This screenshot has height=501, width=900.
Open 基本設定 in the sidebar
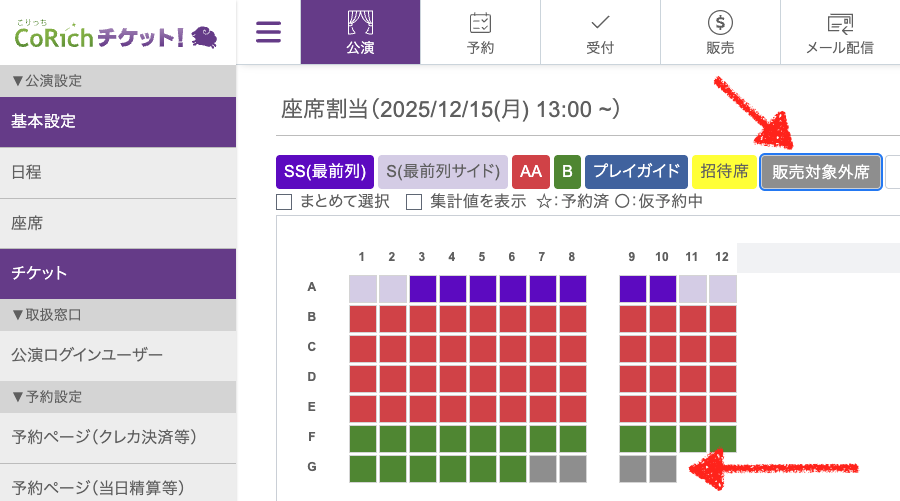click(118, 122)
